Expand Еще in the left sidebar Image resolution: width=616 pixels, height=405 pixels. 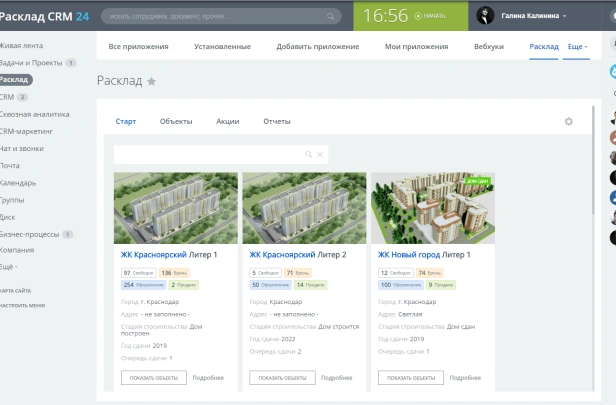9,267
